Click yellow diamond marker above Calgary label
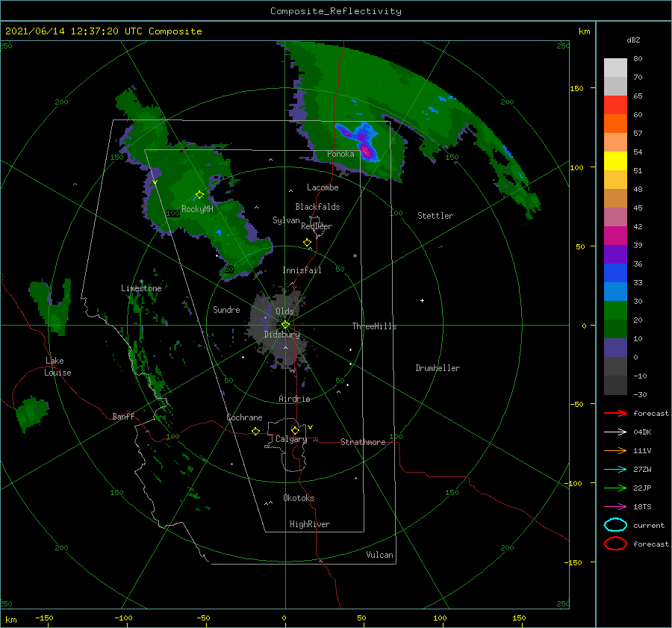Screen dimensions: 672x628 click(x=295, y=430)
